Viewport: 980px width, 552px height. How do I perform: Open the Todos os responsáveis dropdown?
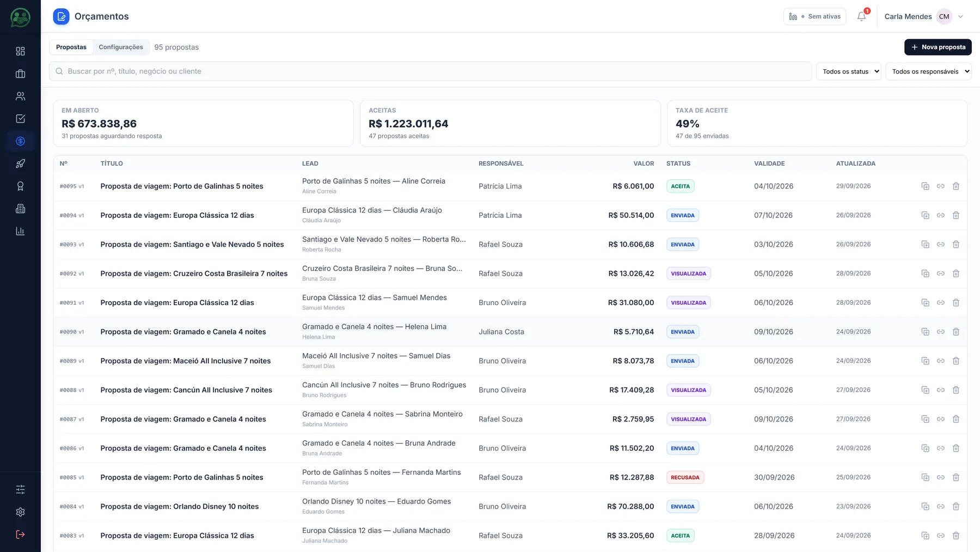[928, 71]
